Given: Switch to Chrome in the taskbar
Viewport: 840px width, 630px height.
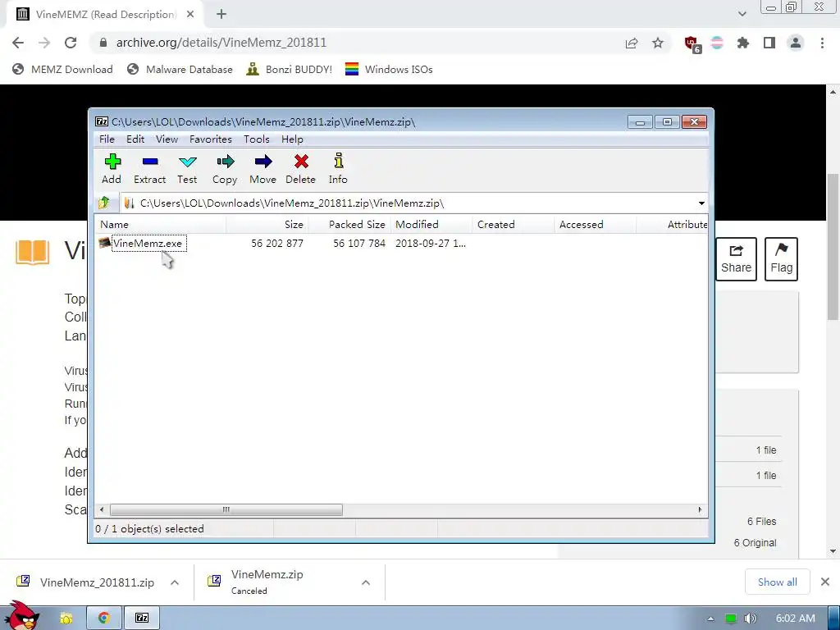Looking at the screenshot, I should pyautogui.click(x=104, y=619).
